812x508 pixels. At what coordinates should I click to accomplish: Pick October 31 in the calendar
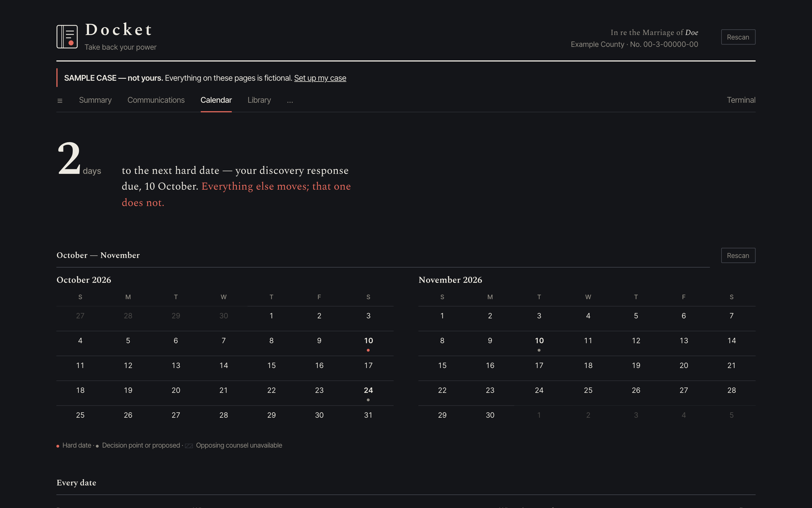(369, 415)
